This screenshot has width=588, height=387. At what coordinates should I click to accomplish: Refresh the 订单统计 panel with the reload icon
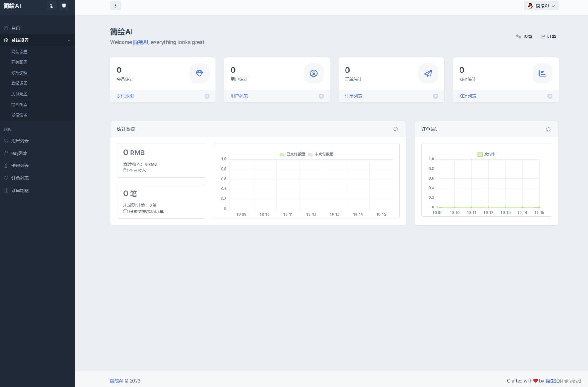coord(548,129)
